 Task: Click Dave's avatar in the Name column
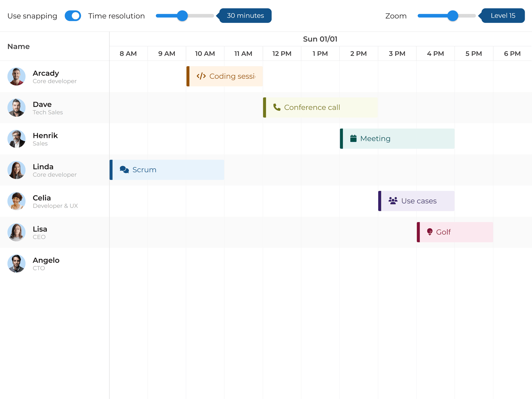coord(16,108)
